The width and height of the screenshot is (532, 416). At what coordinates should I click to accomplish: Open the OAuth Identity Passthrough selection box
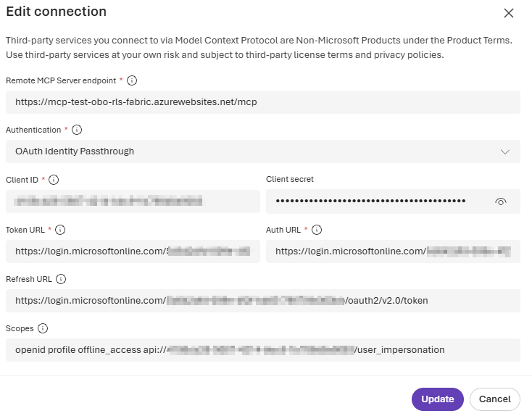254,151
